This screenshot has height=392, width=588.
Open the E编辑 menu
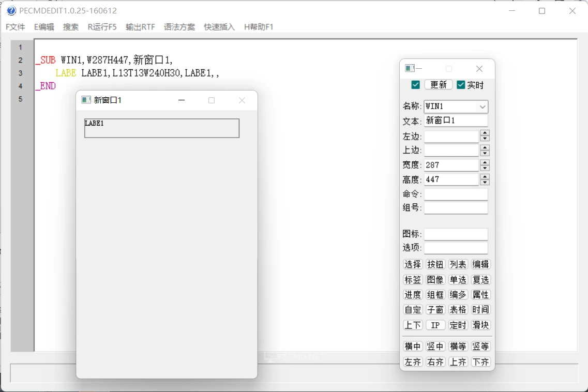44,27
